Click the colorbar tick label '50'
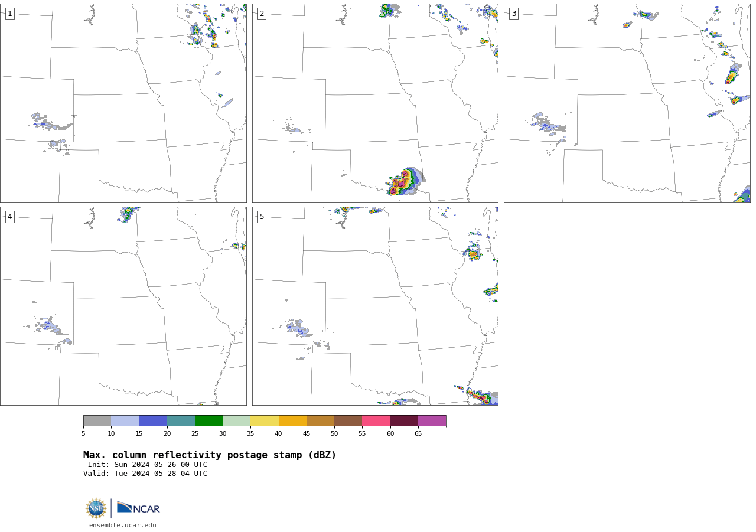This screenshot has height=532, width=756. [334, 434]
